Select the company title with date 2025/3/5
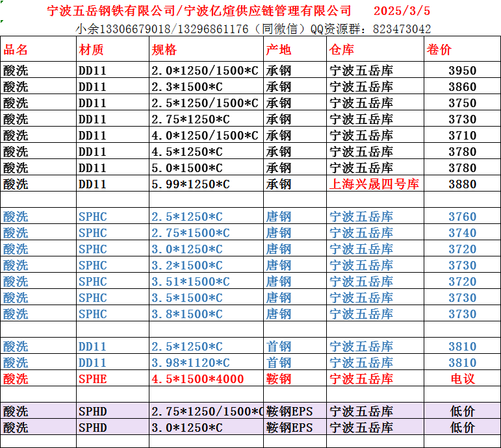Viewport: 501px width, 448px height. pyautogui.click(x=238, y=11)
